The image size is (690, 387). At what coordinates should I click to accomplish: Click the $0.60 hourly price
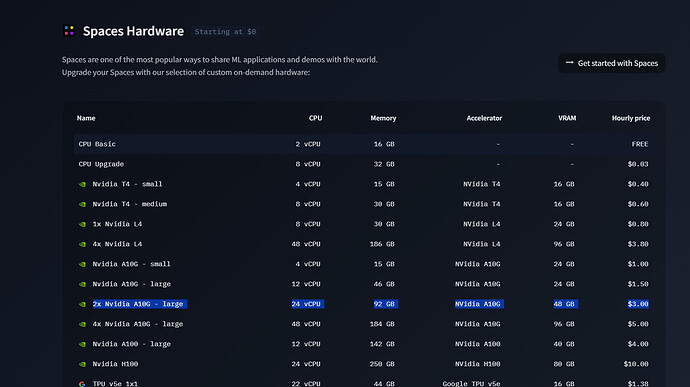[638, 204]
